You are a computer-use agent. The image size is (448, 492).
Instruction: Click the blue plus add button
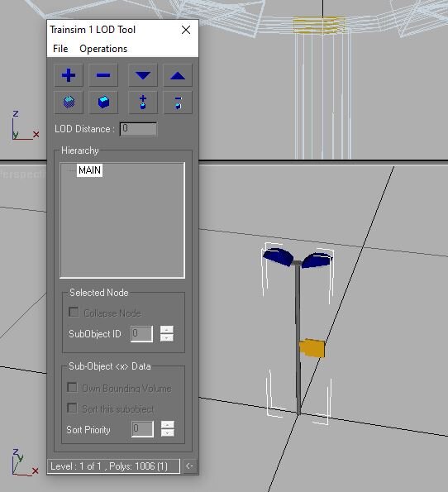[x=69, y=75]
